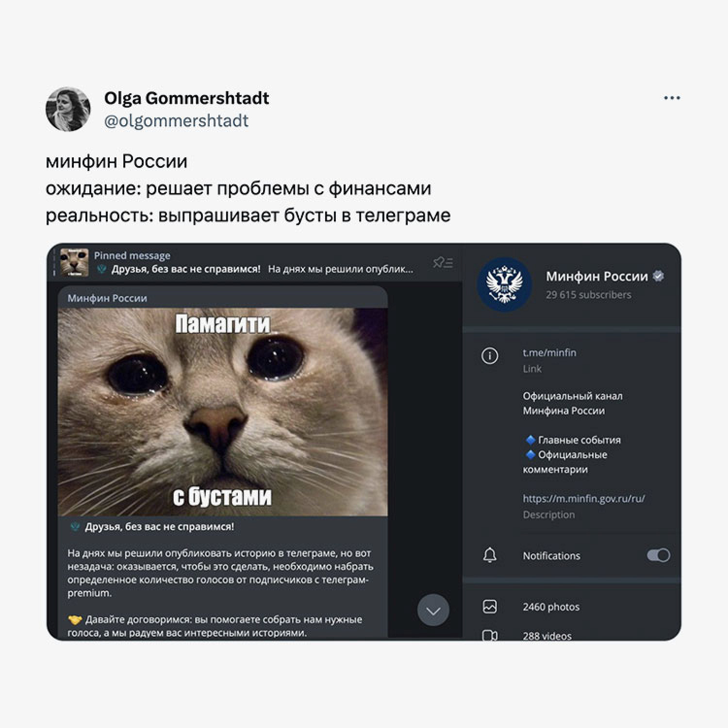Click the verified badge beside Минфин России
The image size is (728, 728).
[659, 276]
